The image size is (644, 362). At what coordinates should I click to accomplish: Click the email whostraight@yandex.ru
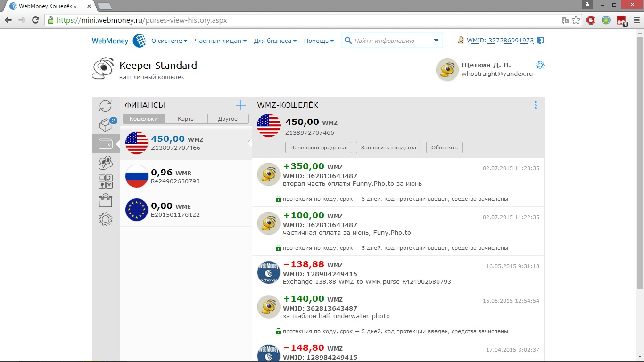coord(497,74)
